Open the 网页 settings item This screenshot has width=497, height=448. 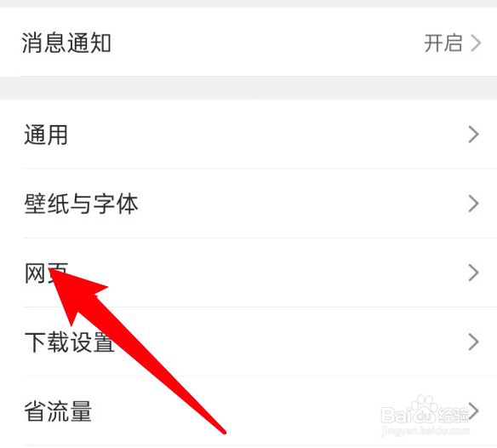pos(248,273)
